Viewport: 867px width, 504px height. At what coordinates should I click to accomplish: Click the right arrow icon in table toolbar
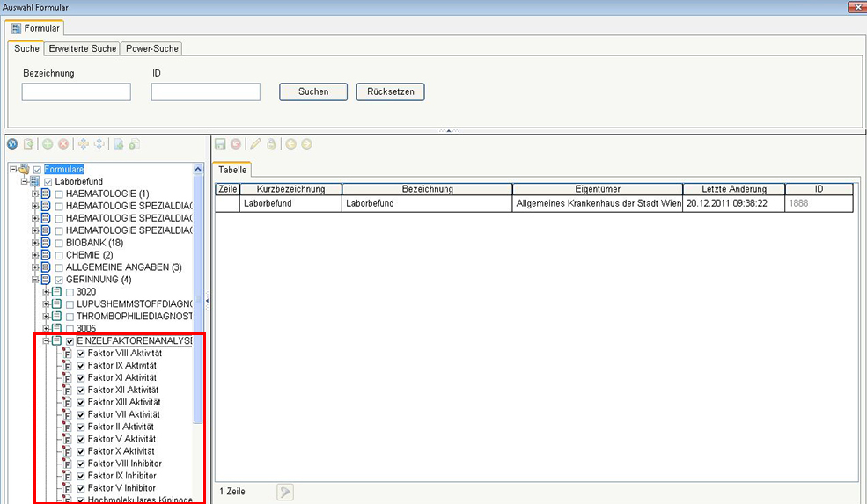coord(306,144)
